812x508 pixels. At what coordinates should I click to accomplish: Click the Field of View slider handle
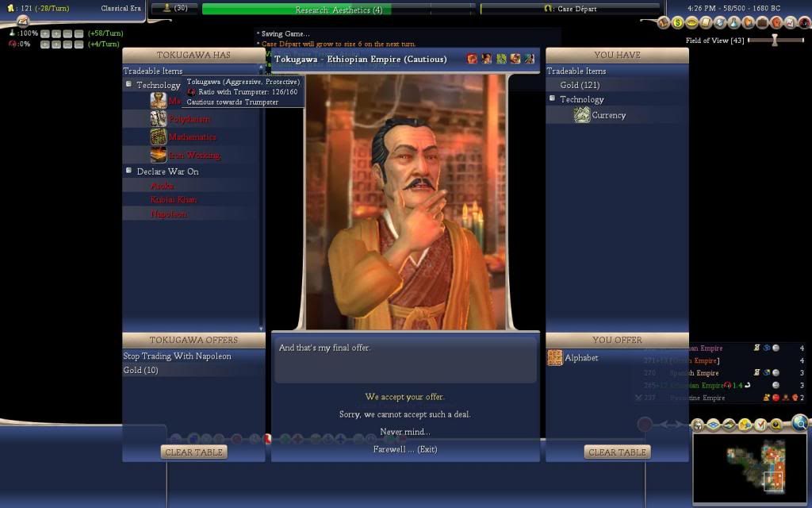tap(775, 40)
